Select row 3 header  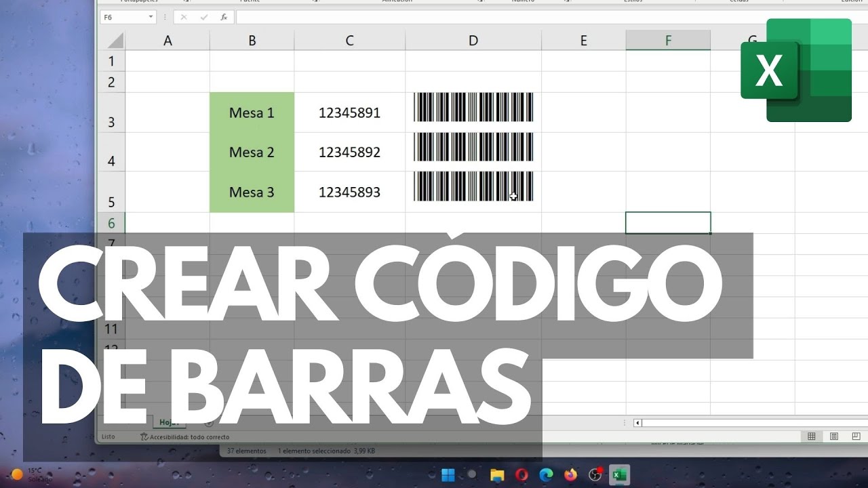click(112, 113)
